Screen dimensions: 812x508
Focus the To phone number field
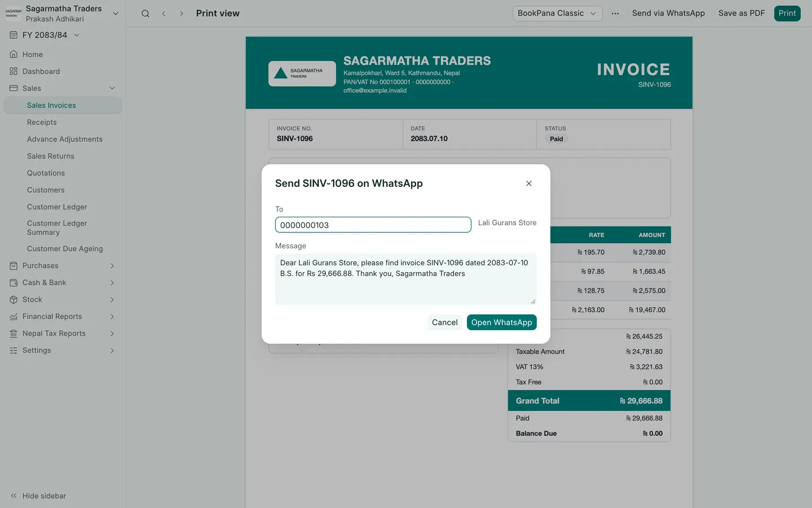click(x=373, y=225)
